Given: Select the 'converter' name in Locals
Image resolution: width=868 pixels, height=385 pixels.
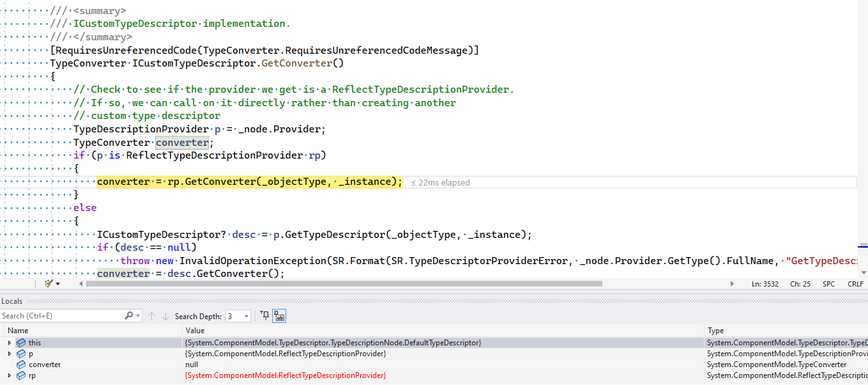Looking at the screenshot, I should tap(45, 365).
